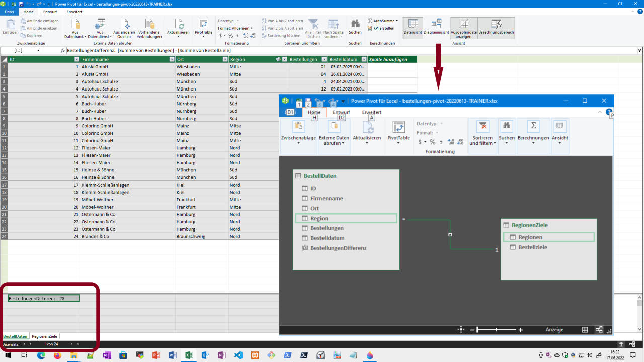Image resolution: width=644 pixels, height=362 pixels.
Task: Click Spalte hinzufügen column header
Action: [392, 59]
